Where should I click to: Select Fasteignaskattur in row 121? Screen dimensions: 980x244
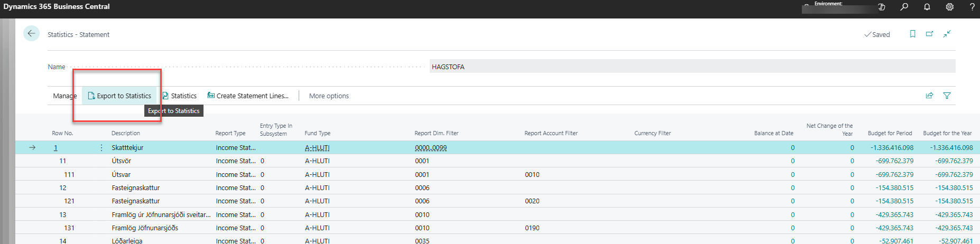tap(136, 201)
